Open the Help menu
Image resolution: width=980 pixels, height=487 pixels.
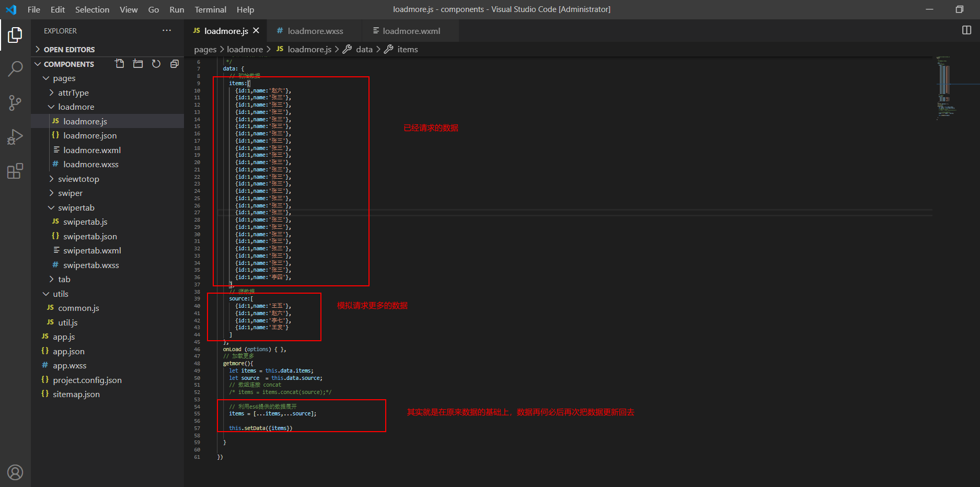click(245, 9)
